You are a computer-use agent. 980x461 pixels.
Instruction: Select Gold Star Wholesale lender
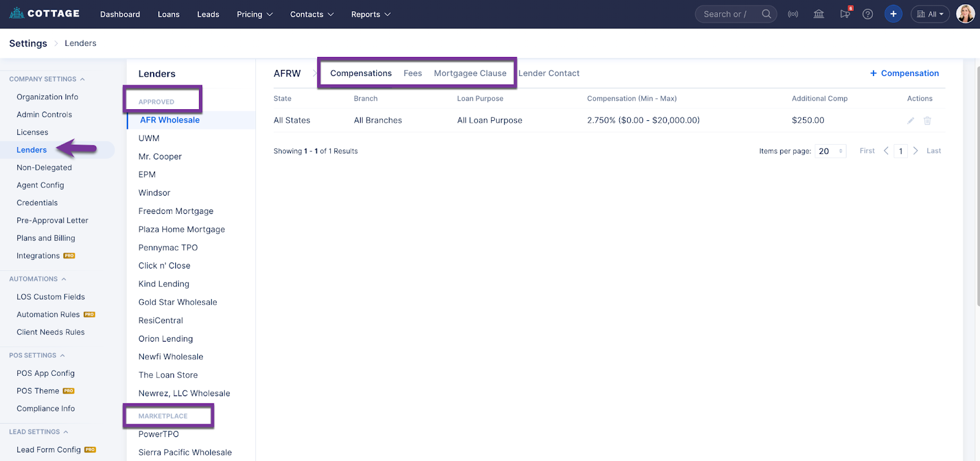(x=178, y=302)
